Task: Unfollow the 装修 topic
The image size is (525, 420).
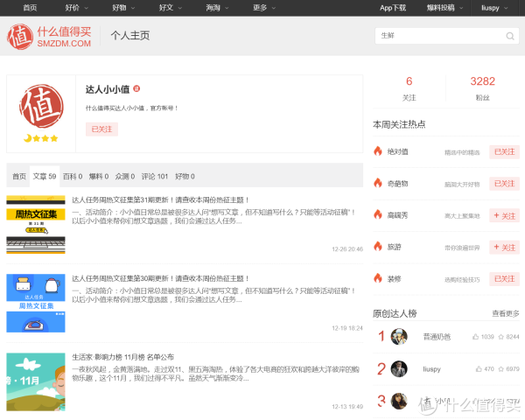Action: (504, 278)
